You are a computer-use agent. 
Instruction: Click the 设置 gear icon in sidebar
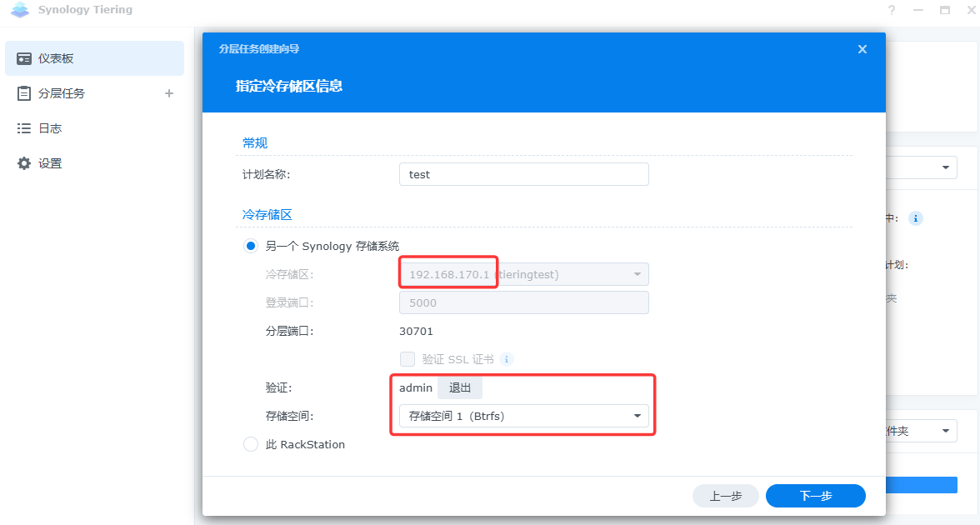point(24,163)
